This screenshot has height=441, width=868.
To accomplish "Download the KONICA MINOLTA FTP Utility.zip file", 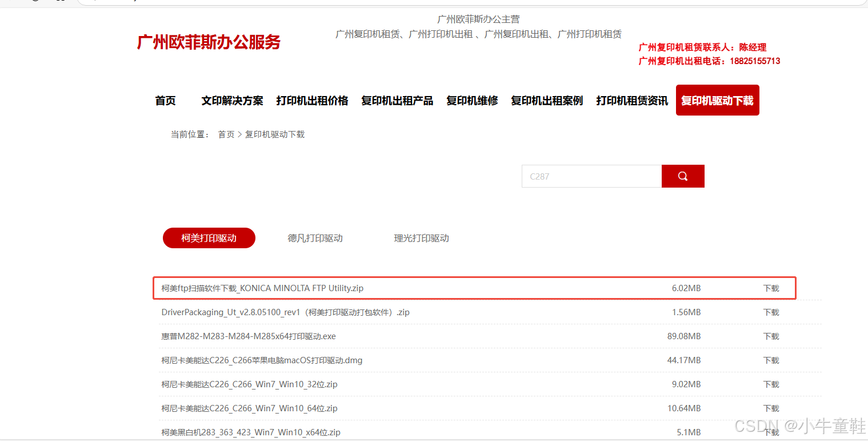I will click(771, 288).
